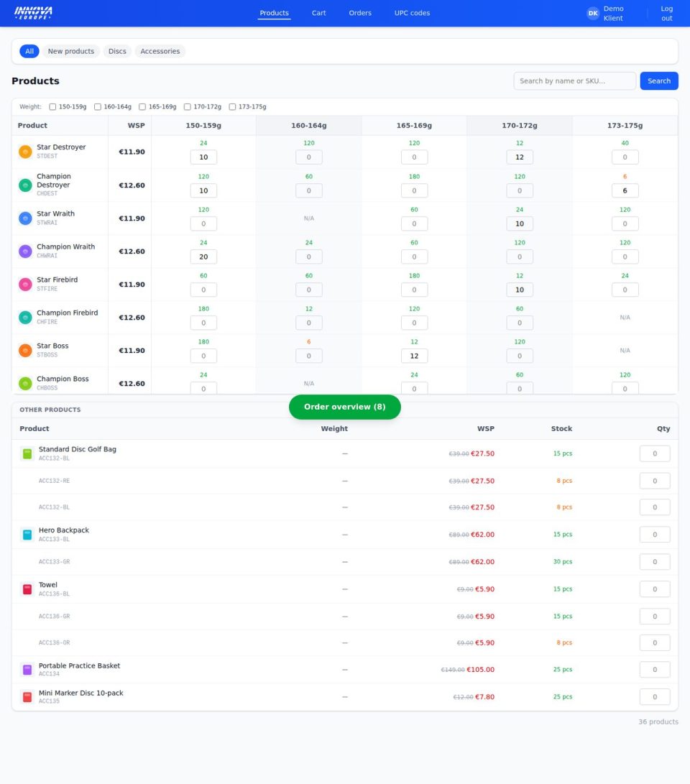Click Hero Backpack quantity field

tap(655, 535)
